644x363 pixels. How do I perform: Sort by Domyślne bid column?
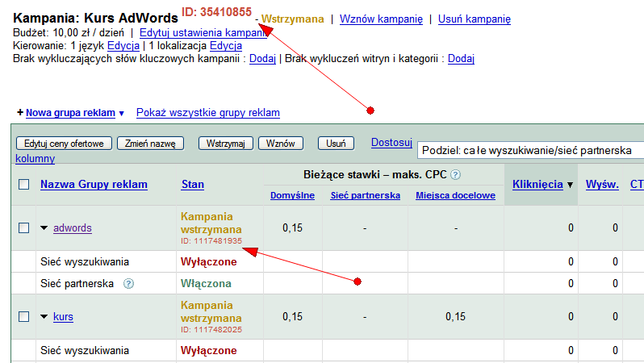(x=292, y=195)
